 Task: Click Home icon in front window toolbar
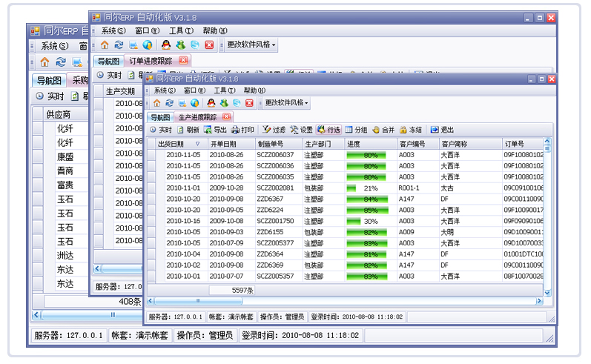tap(156, 103)
